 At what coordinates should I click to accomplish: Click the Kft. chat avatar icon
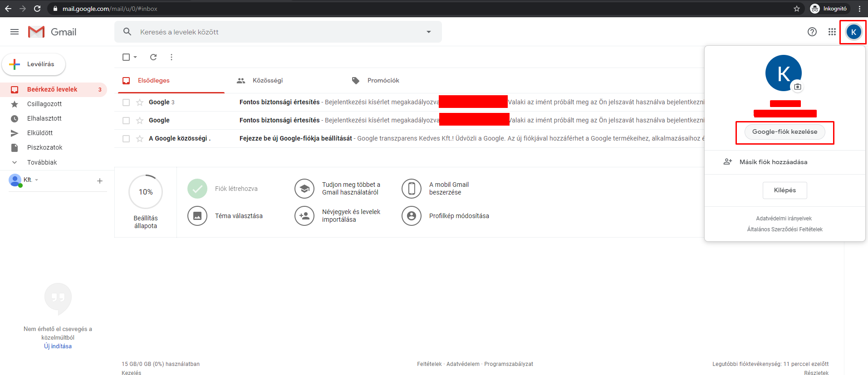(x=15, y=180)
